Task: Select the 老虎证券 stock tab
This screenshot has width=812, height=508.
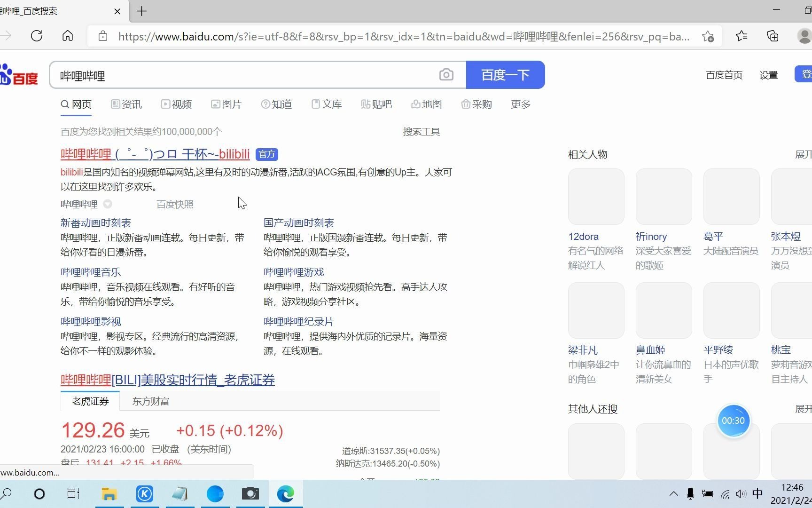Action: click(90, 401)
